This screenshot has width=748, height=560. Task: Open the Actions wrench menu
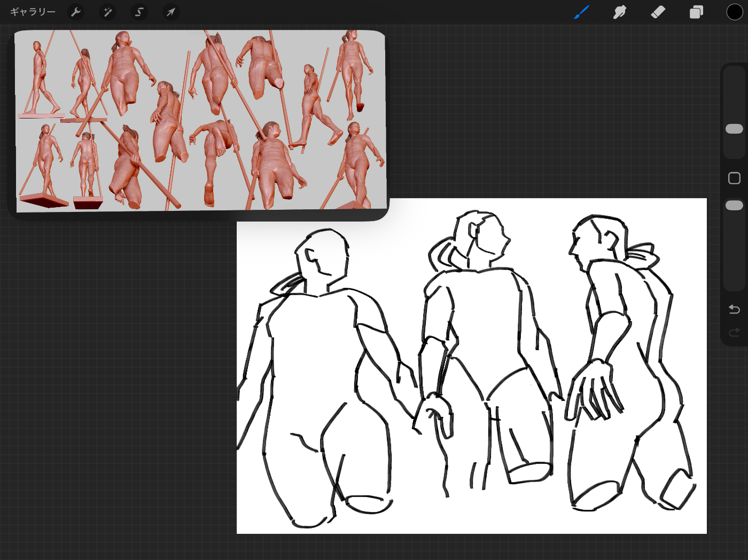(76, 12)
